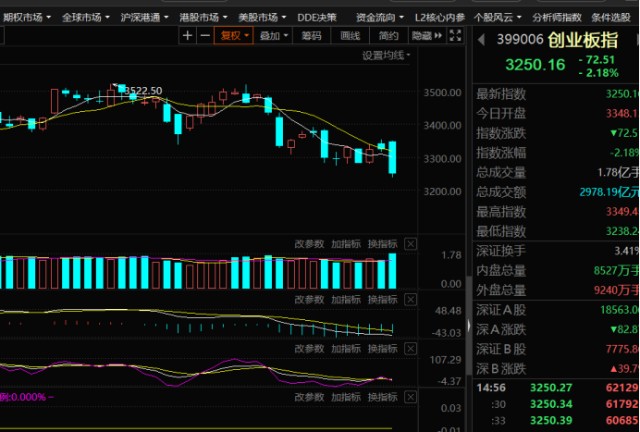Viewport: 640px width, 432px height.
Task: Click the last candlestick on the K-line chart
Action: coord(392,158)
